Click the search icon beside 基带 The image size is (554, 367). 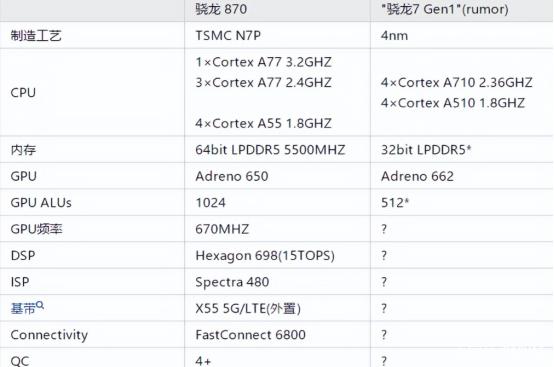point(40,304)
